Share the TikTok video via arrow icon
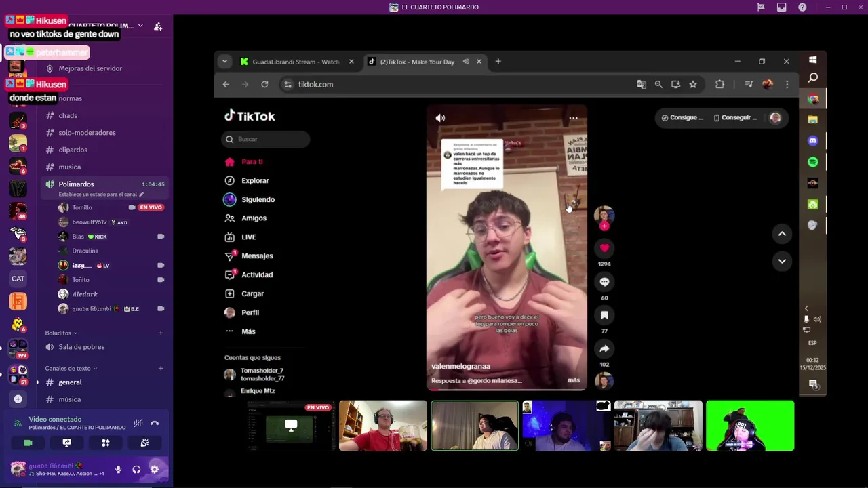Screen dimensions: 868x488 (604, 348)
